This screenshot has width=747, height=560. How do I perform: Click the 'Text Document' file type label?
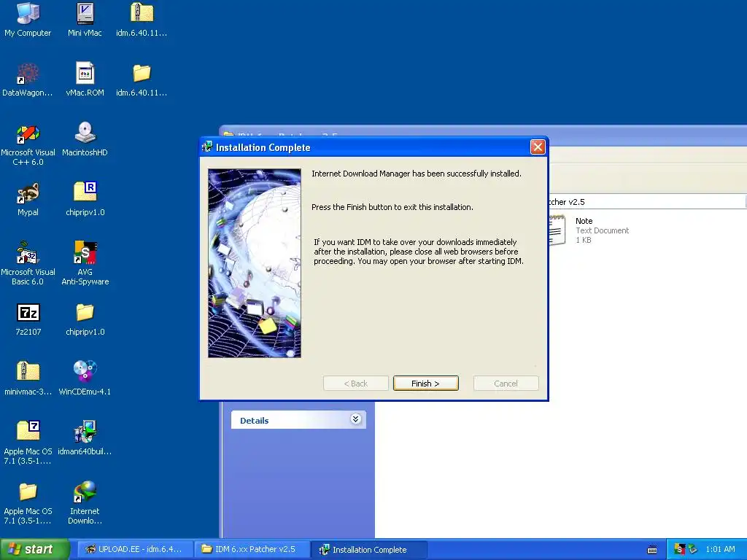click(x=602, y=230)
